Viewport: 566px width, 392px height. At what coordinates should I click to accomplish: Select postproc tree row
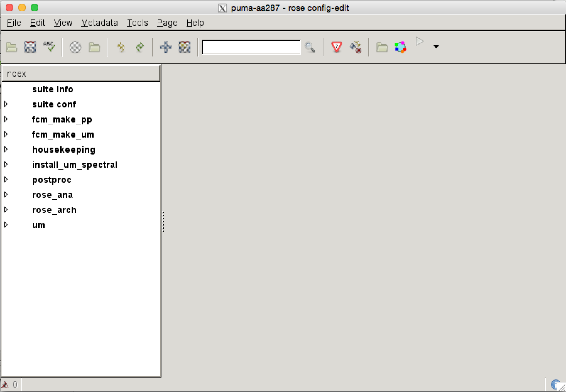[81, 180]
